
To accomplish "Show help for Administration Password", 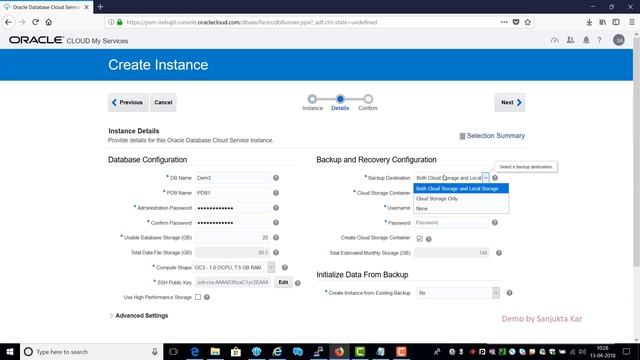I will [x=276, y=208].
